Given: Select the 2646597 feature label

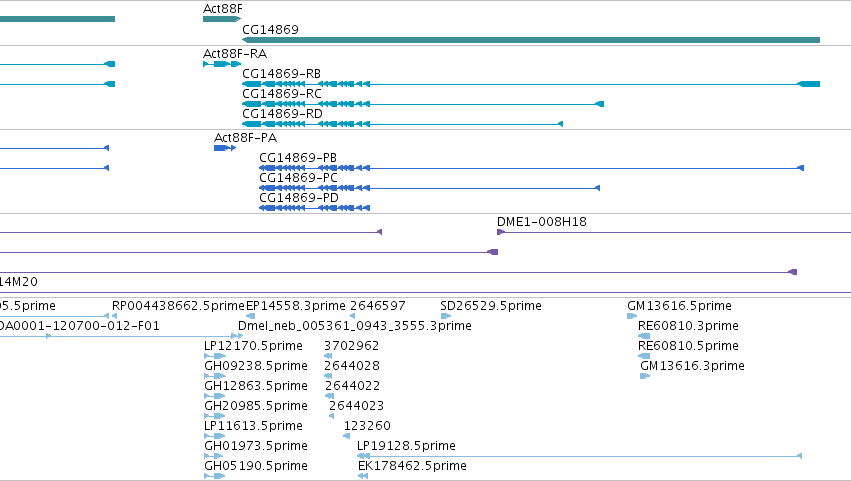Looking at the screenshot, I should point(378,306).
